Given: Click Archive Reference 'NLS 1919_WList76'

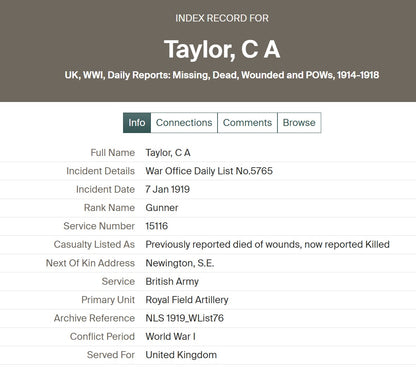Looking at the screenshot, I should click(x=185, y=318).
